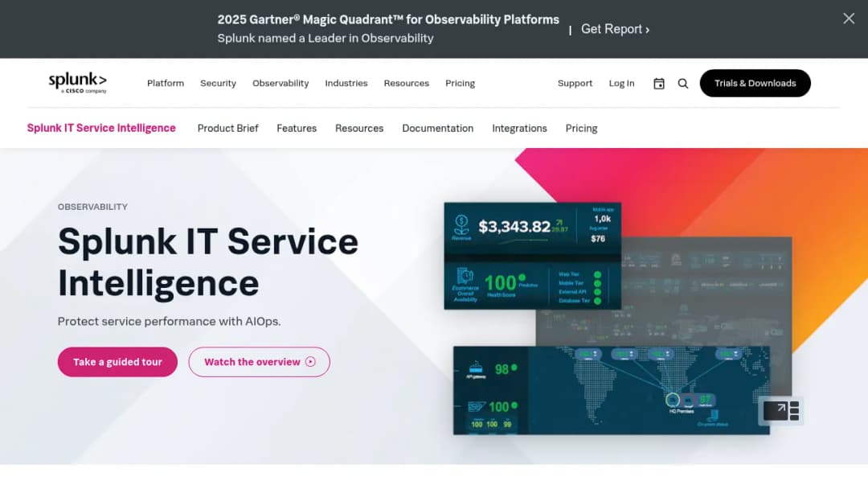Open the Integrations sub-navigation link
Viewport: 868px width, 489px height.
tap(519, 128)
